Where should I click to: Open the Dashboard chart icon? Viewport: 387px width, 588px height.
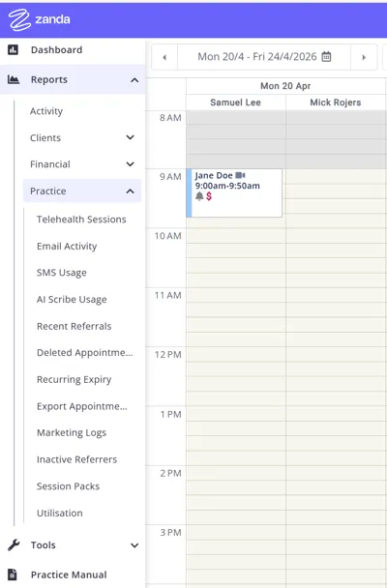(x=14, y=49)
